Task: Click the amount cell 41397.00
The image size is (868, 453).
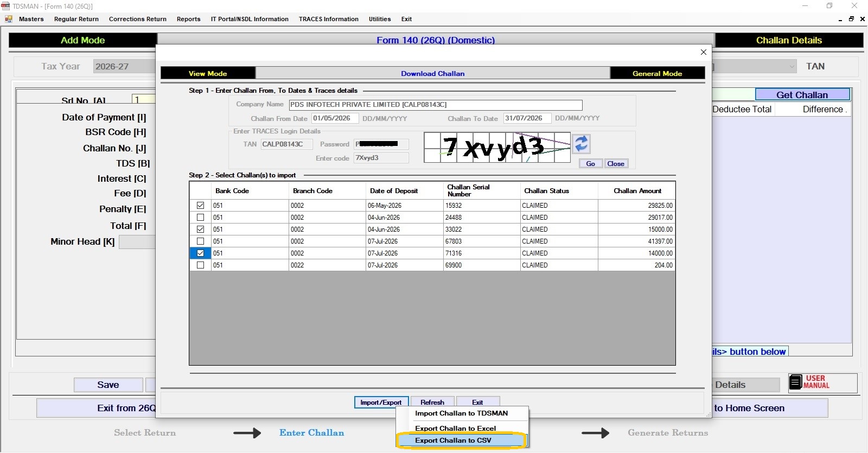Action: [x=637, y=241]
